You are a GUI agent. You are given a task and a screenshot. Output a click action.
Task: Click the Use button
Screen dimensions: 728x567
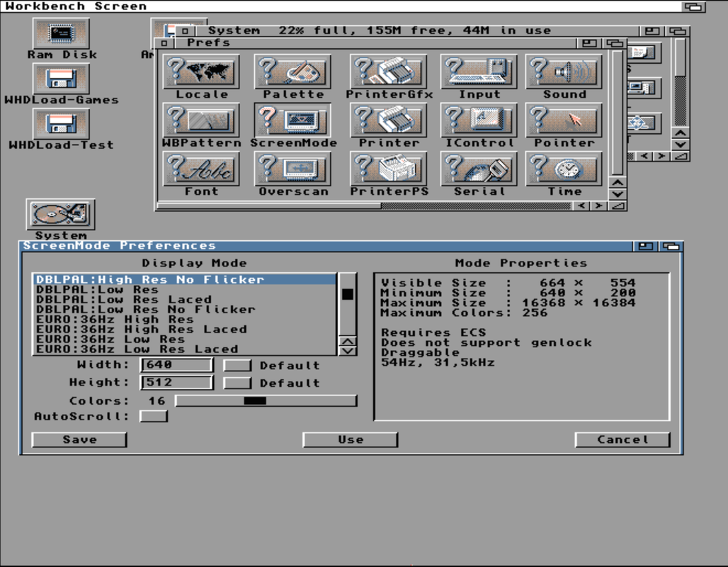(x=351, y=439)
